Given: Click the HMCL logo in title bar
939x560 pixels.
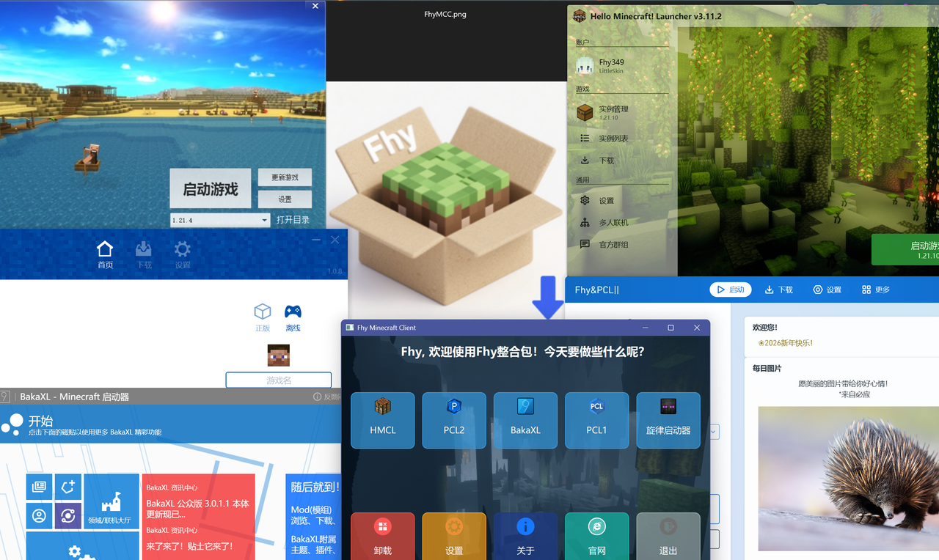Looking at the screenshot, I should (x=580, y=16).
